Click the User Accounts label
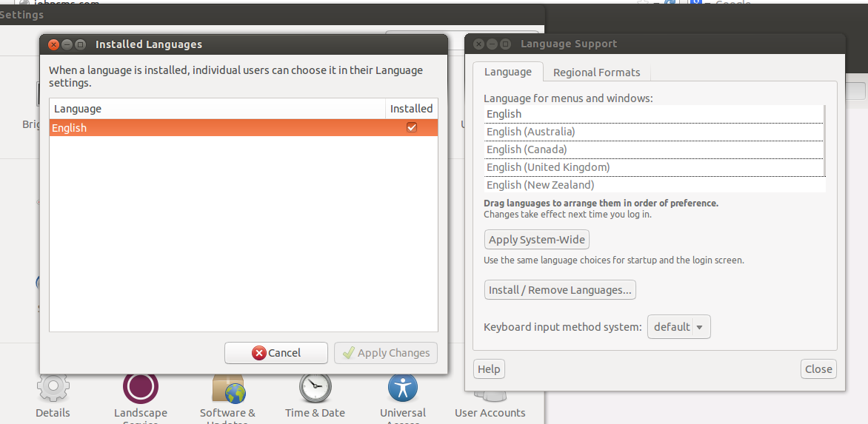 point(490,413)
